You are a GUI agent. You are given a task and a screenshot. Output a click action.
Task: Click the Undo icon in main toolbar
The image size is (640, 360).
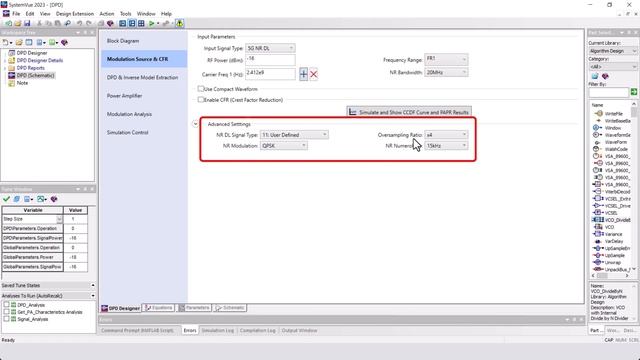pos(80,23)
